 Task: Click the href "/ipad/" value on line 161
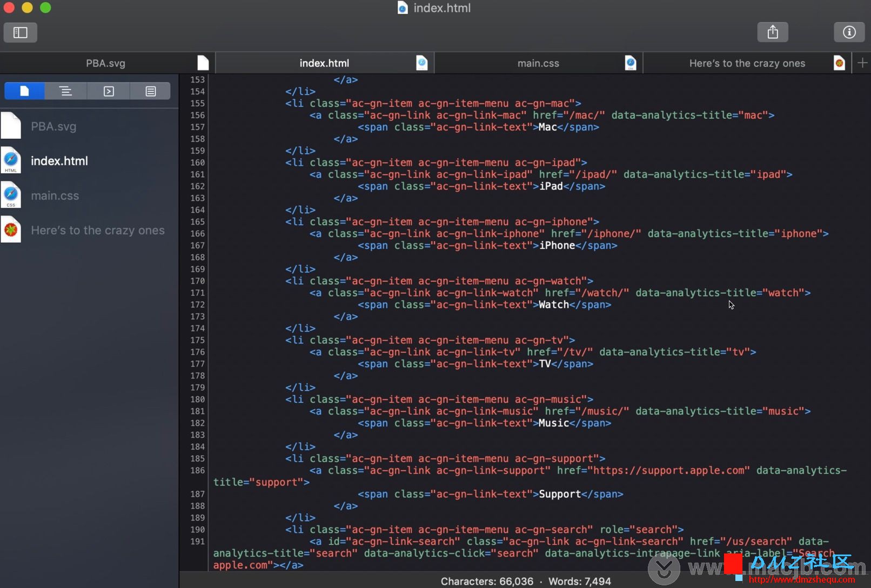[597, 174]
